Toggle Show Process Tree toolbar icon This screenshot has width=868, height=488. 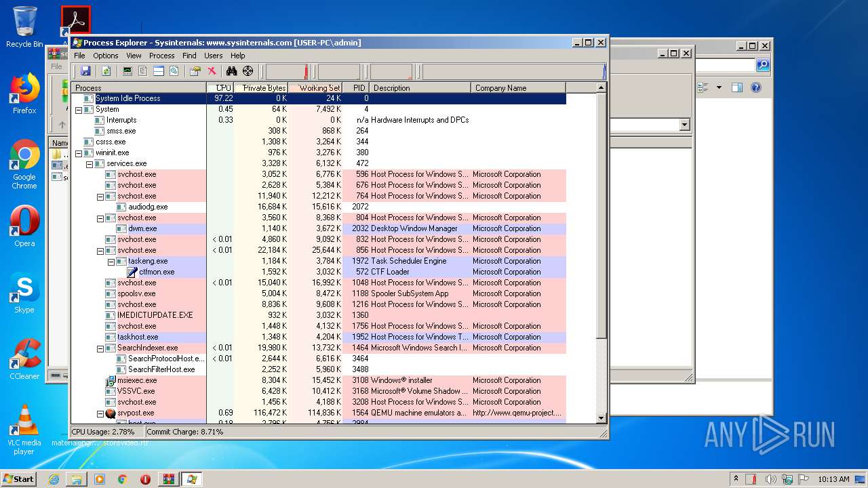[142, 70]
